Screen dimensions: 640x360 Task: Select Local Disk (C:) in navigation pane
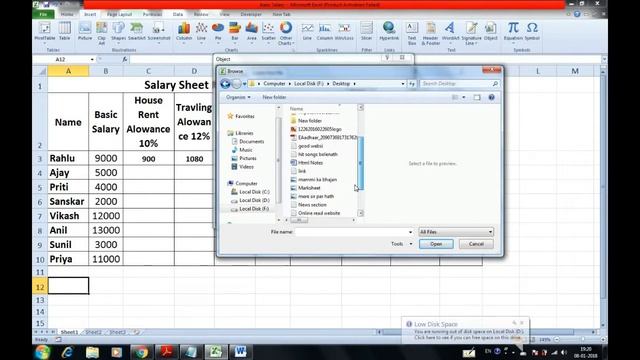click(250, 192)
